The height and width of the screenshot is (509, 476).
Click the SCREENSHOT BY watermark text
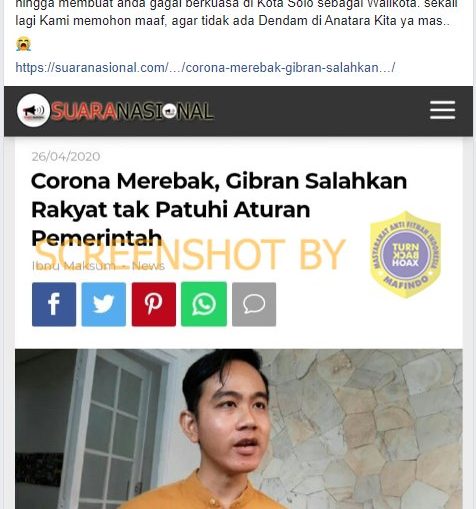[189, 255]
